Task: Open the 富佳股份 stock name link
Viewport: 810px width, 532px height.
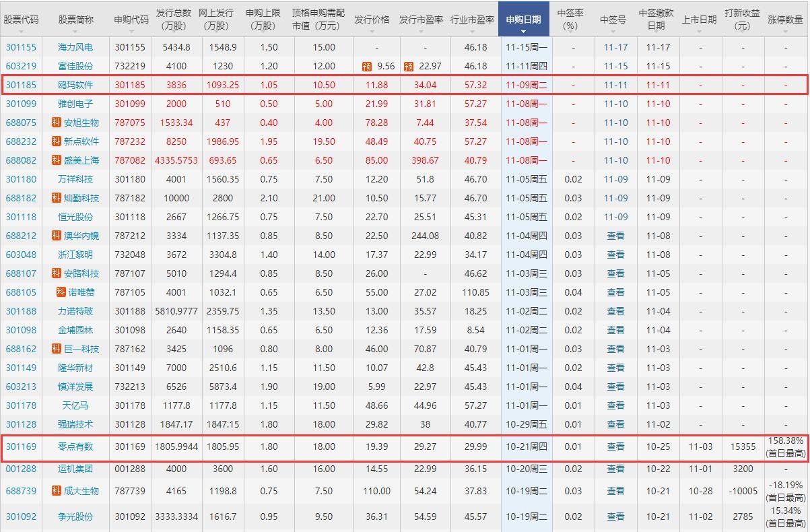Action: point(75,66)
